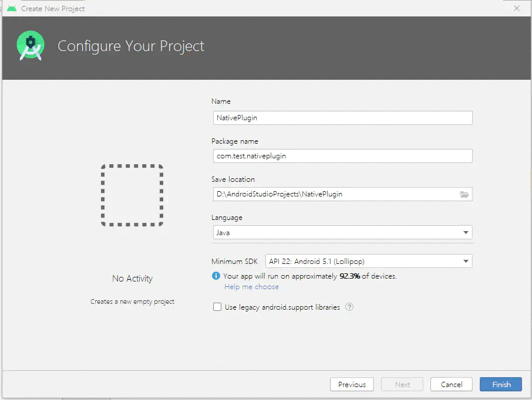This screenshot has height=400, width=532.
Task: Enable Use legacy android.support libraries checkbox
Action: click(x=217, y=307)
